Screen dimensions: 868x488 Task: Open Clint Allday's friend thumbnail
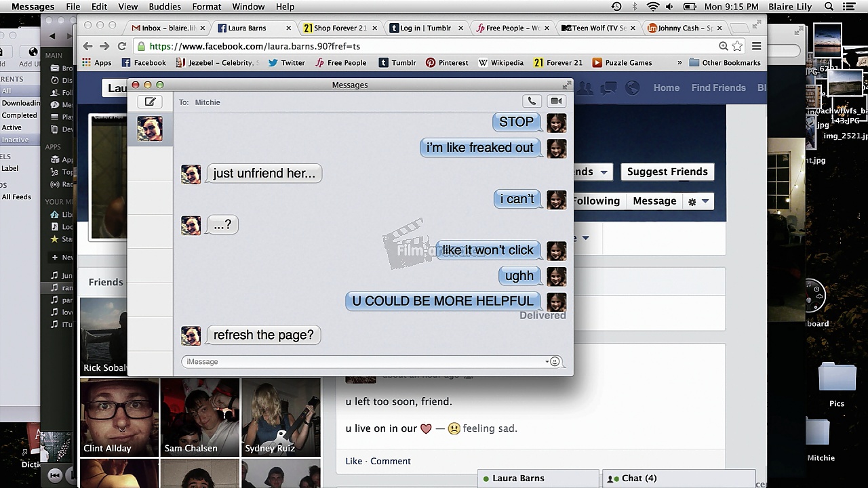119,417
